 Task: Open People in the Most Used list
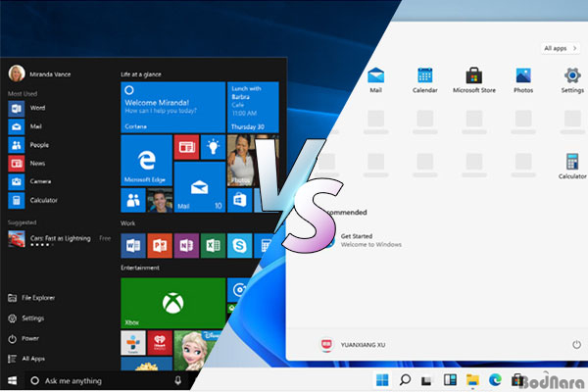(x=28, y=145)
